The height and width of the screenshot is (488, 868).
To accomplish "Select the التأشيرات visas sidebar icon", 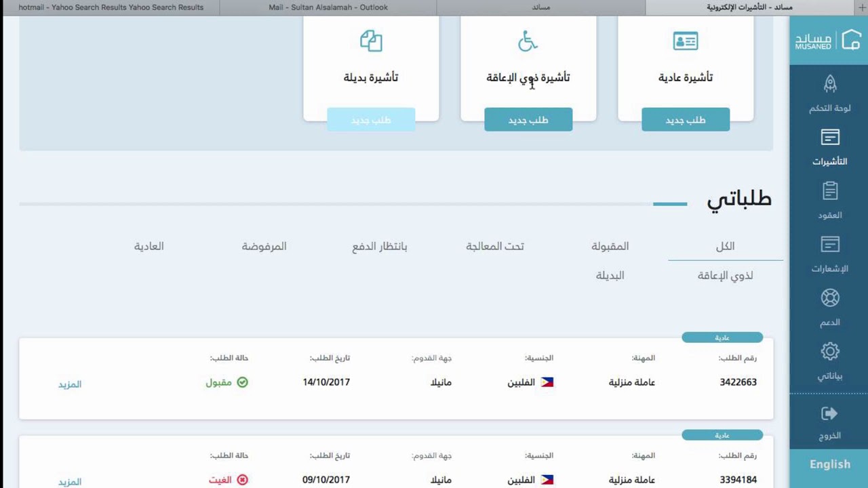I will click(x=830, y=137).
